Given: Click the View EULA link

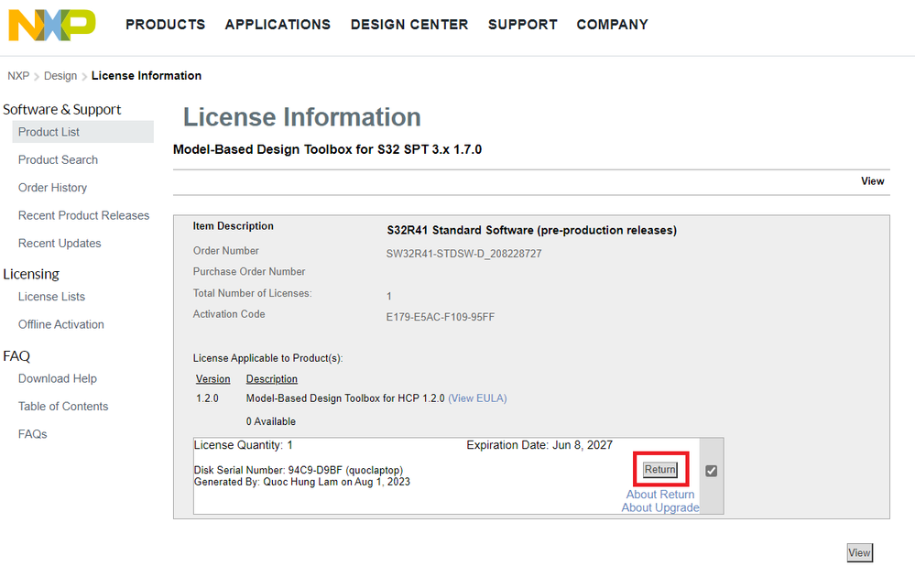Looking at the screenshot, I should coord(477,398).
